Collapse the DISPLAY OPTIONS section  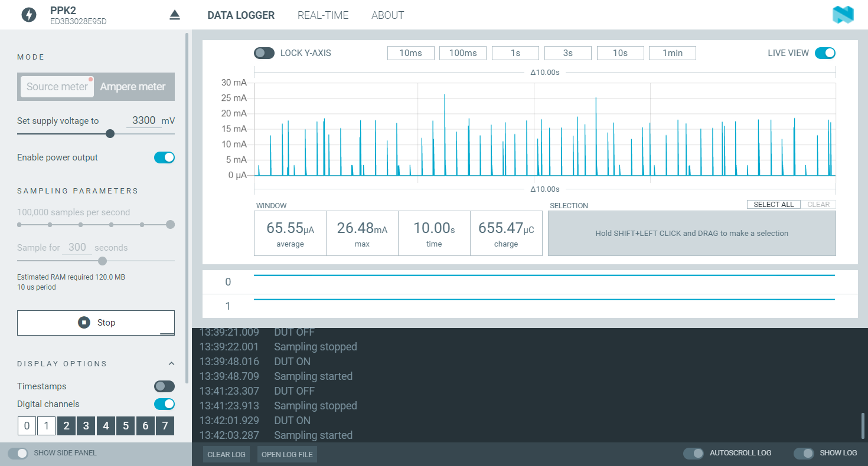tap(171, 363)
